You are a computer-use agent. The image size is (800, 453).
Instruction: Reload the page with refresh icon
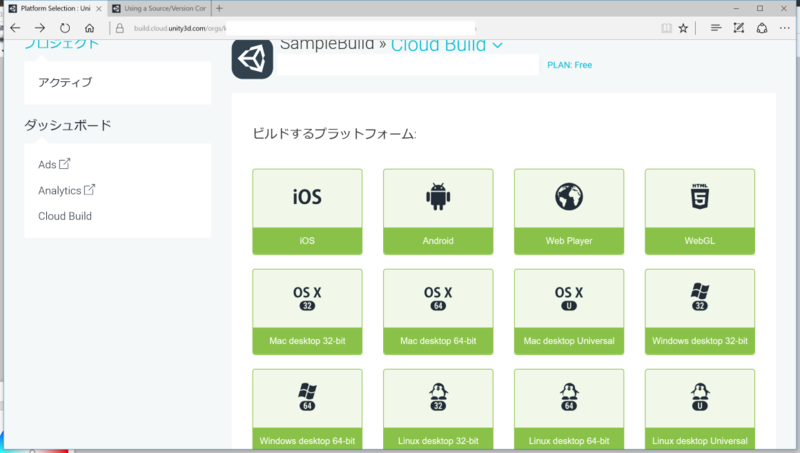(65, 28)
